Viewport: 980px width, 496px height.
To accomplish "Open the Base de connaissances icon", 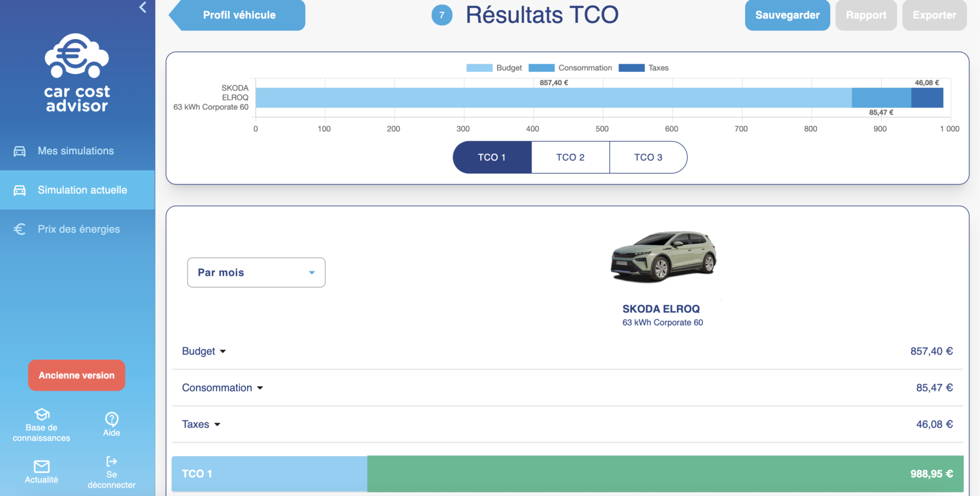I will click(x=42, y=415).
